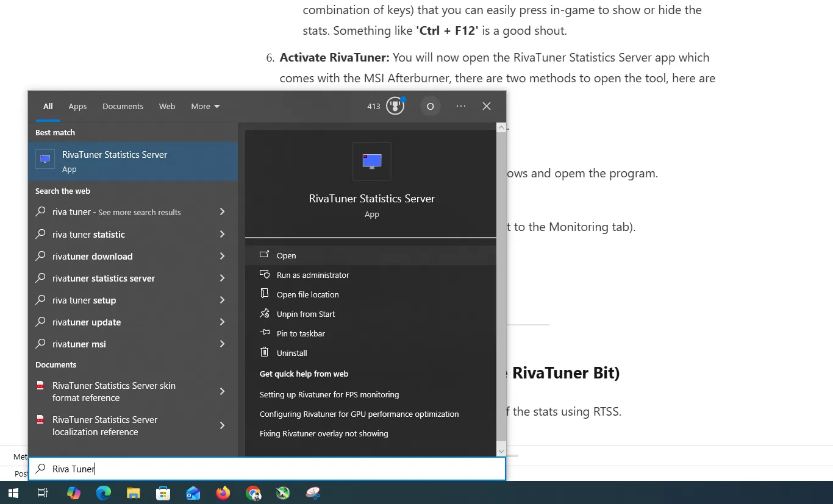This screenshot has height=504, width=833.
Task: Open the three-dots options menu in search
Action: [x=461, y=106]
